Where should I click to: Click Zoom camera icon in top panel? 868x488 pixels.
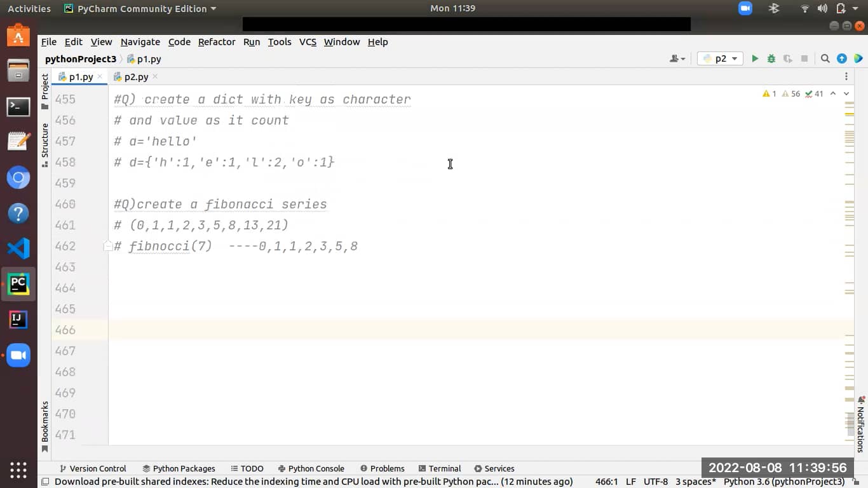(745, 8)
